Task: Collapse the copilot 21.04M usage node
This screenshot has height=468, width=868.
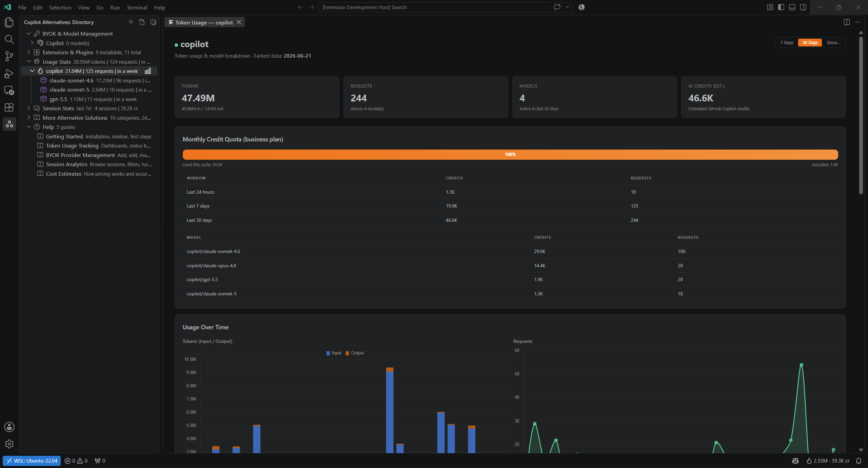Action: click(x=32, y=71)
